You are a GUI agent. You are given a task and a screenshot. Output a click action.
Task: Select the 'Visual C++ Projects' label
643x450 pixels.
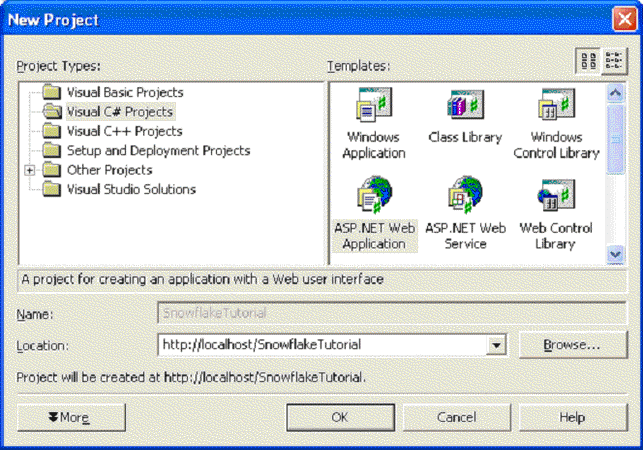125,131
